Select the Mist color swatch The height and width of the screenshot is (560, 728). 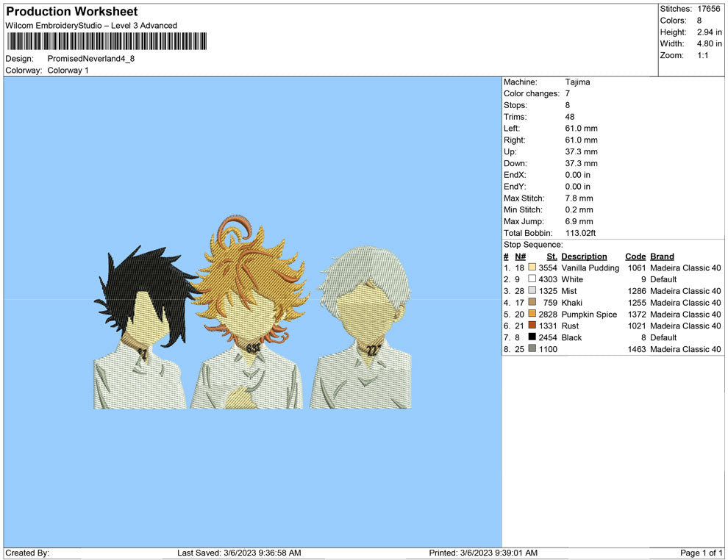tap(532, 291)
